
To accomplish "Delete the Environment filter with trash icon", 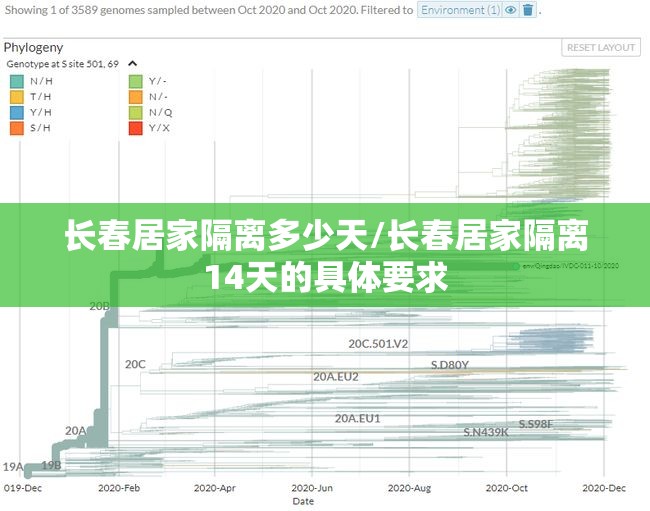I will (x=528, y=10).
